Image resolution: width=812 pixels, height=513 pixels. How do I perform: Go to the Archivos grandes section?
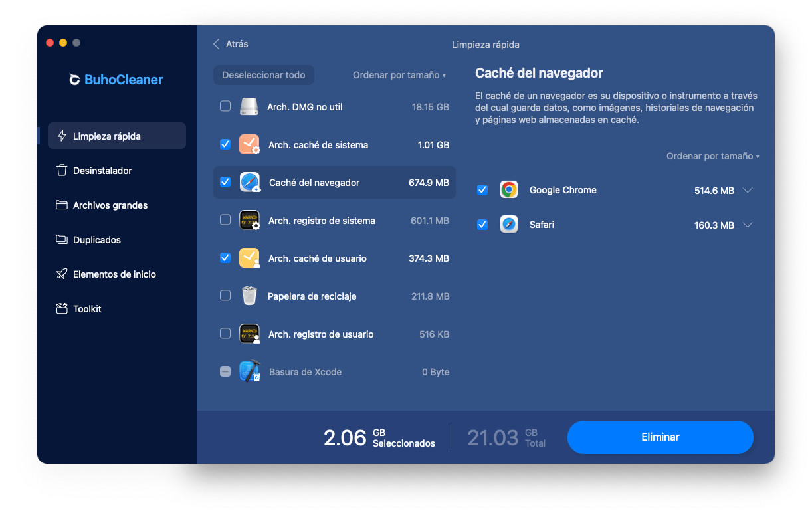pos(117,205)
